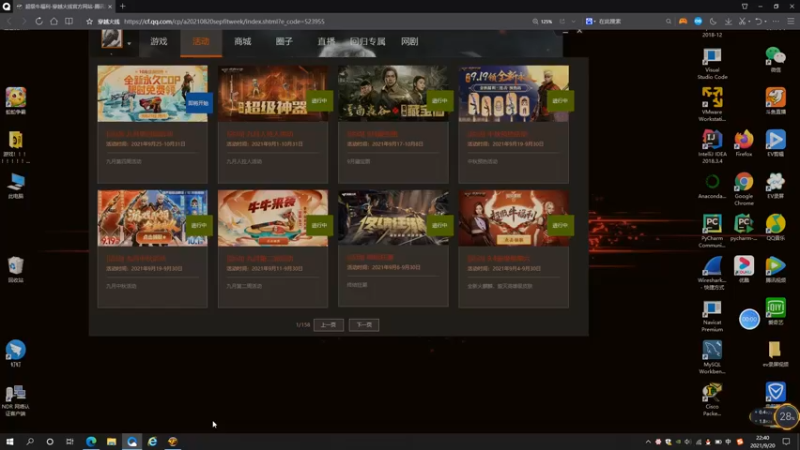The width and height of the screenshot is (800, 450).
Task: Open iQIYI desktop shortcut
Action: click(x=776, y=312)
